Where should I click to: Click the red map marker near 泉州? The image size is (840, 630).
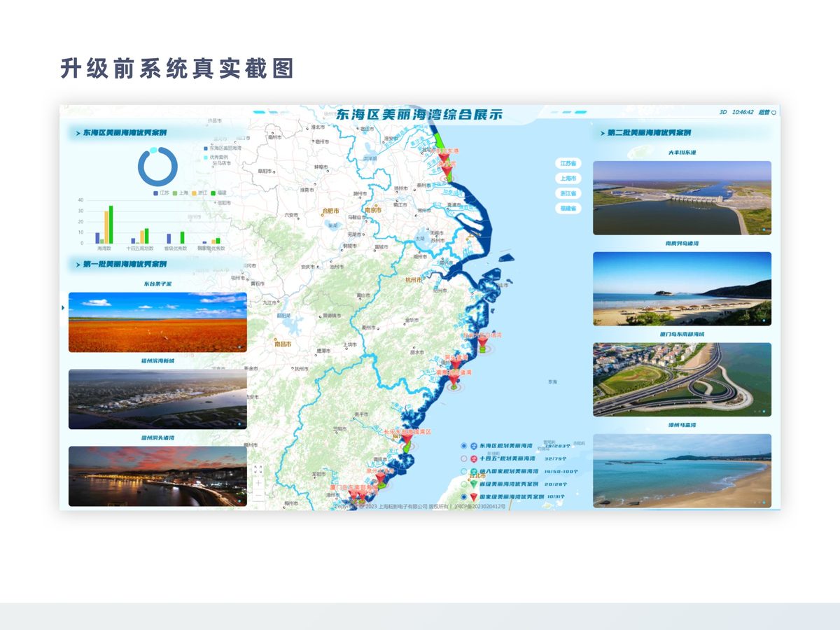click(381, 477)
